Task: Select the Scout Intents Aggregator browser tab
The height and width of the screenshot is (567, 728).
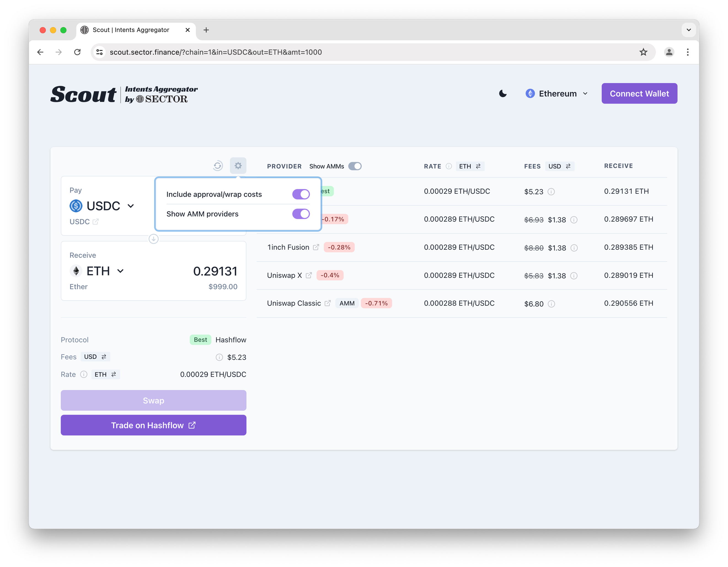Action: click(131, 30)
